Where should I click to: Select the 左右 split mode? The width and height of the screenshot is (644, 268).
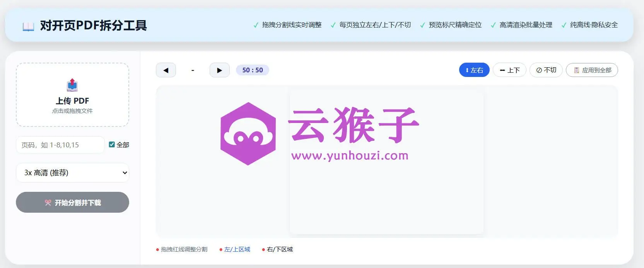[474, 70]
